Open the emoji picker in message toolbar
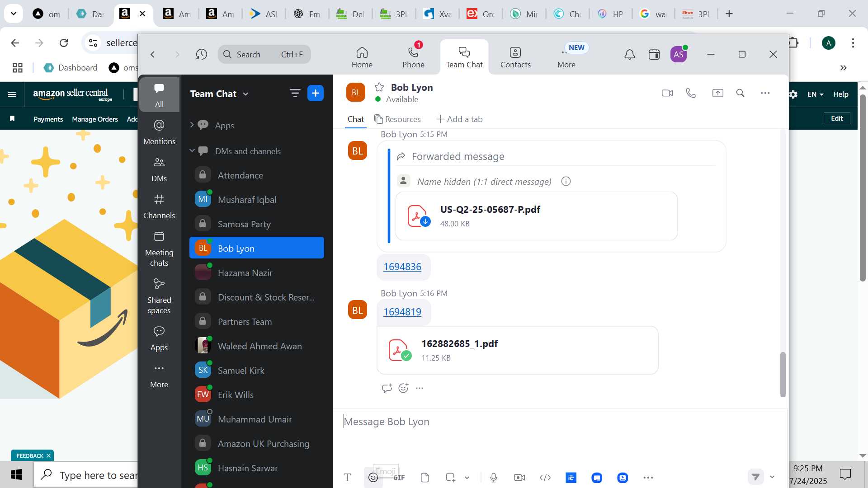 (x=373, y=478)
